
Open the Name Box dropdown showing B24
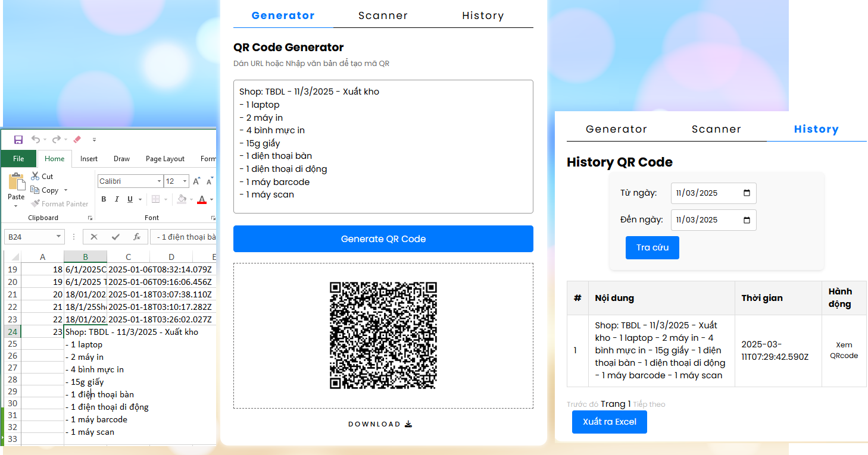(58, 237)
